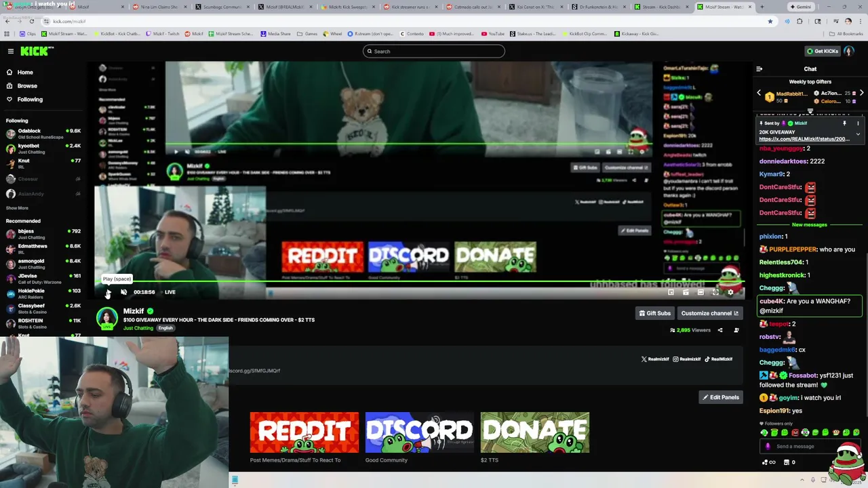Screen dimensions: 868x488
Task: Open the Instagram Realmizkif link
Action: [x=686, y=359]
